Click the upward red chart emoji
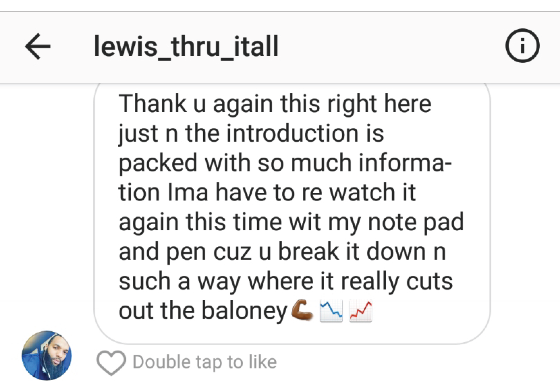 (360, 311)
